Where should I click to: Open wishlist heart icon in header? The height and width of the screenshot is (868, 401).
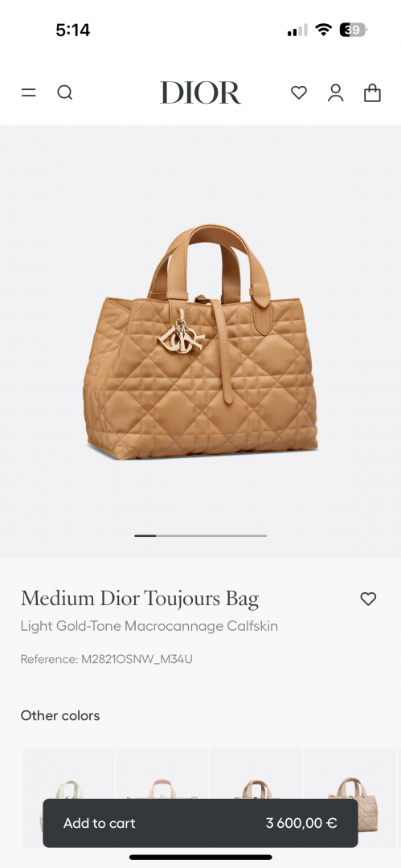pos(299,92)
